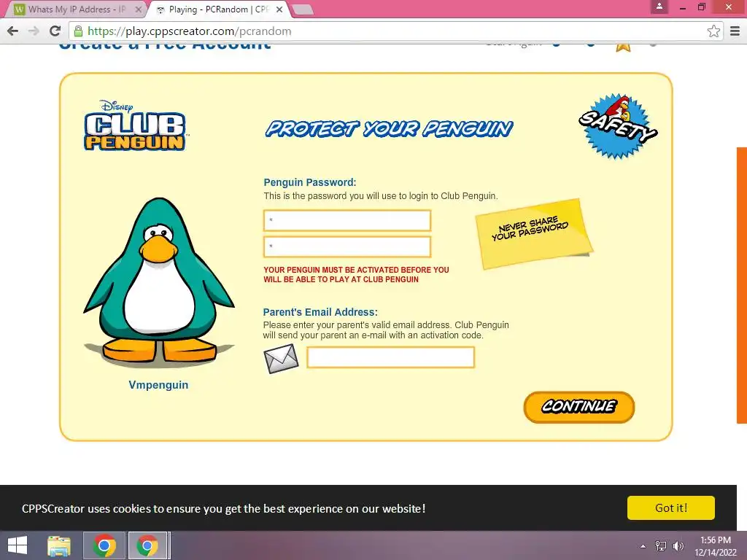Screen dimensions: 747x560
Task: Click the teal penguin avatar
Action: pyautogui.click(x=159, y=283)
